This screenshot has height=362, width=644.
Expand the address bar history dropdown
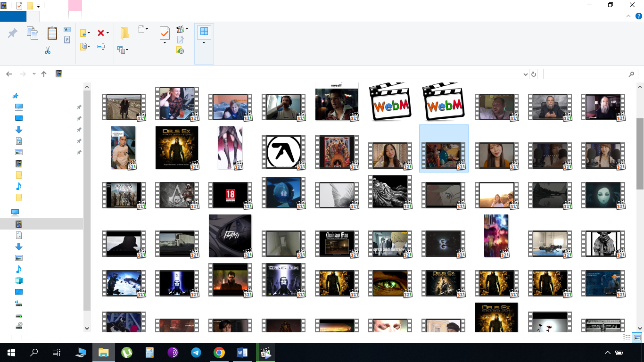(x=526, y=74)
